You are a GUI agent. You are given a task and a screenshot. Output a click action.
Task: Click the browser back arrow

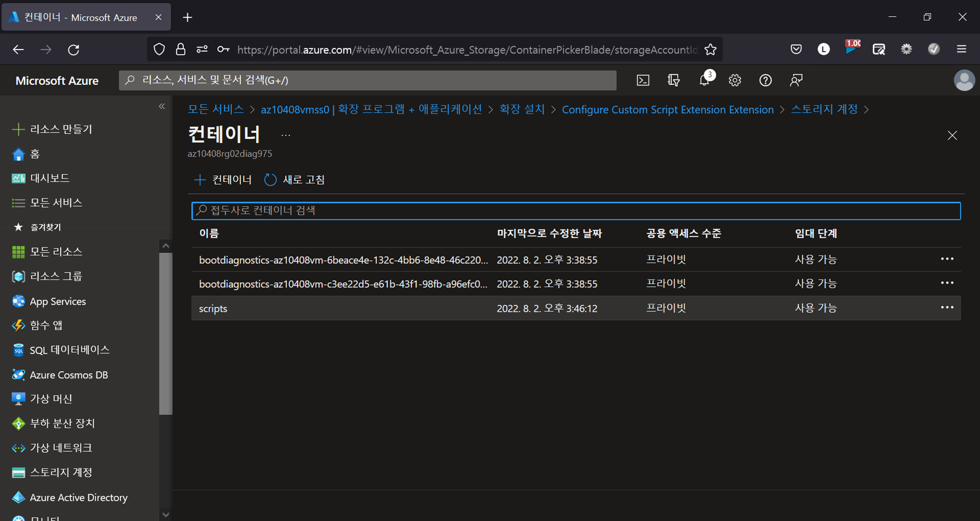pos(18,50)
